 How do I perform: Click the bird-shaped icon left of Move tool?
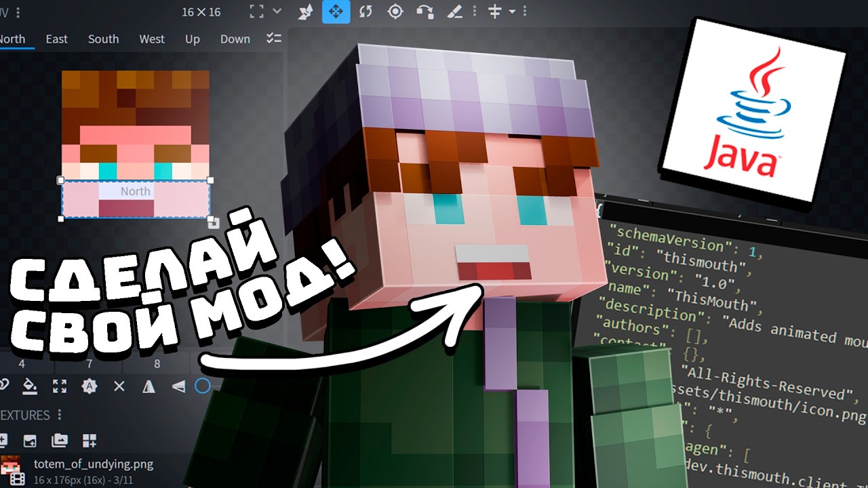306,12
